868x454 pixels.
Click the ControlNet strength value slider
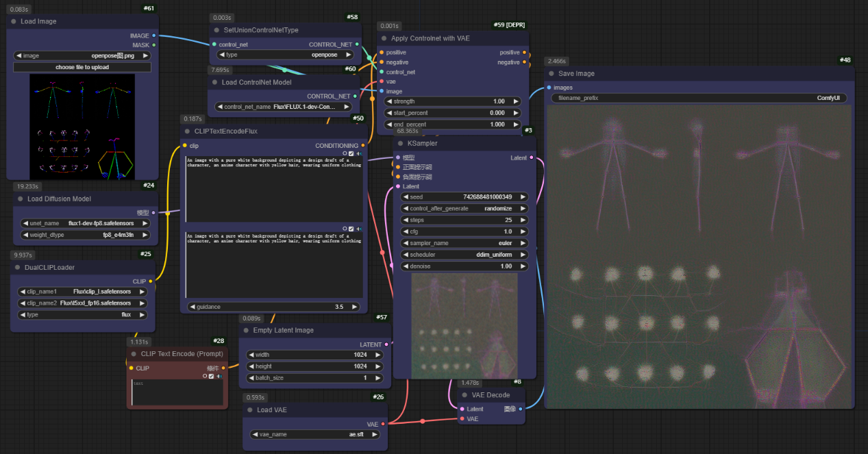tap(452, 101)
